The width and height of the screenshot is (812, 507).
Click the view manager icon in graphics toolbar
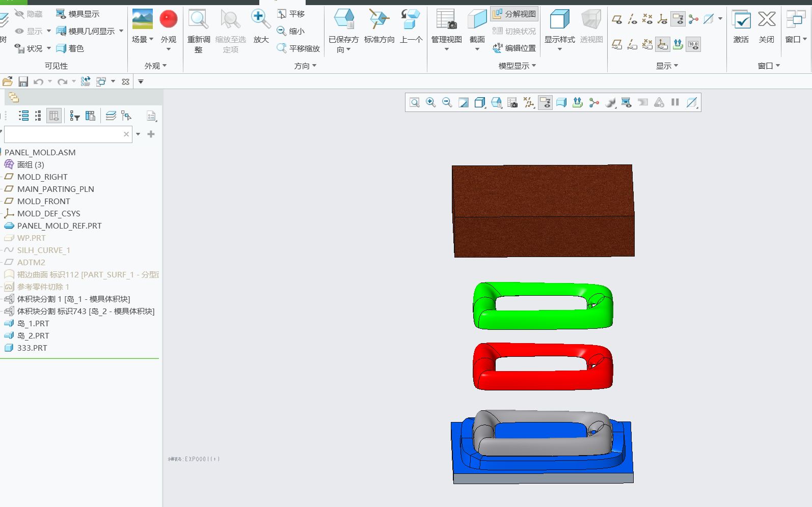point(512,103)
